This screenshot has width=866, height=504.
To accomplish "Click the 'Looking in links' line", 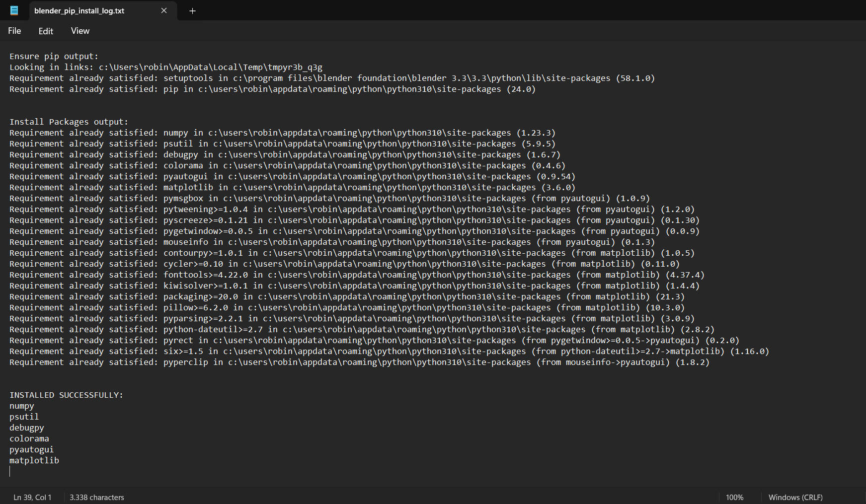I will (166, 67).
